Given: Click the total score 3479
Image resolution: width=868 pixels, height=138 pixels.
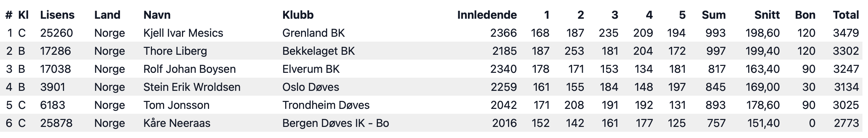Looking at the screenshot, I should (x=846, y=33).
